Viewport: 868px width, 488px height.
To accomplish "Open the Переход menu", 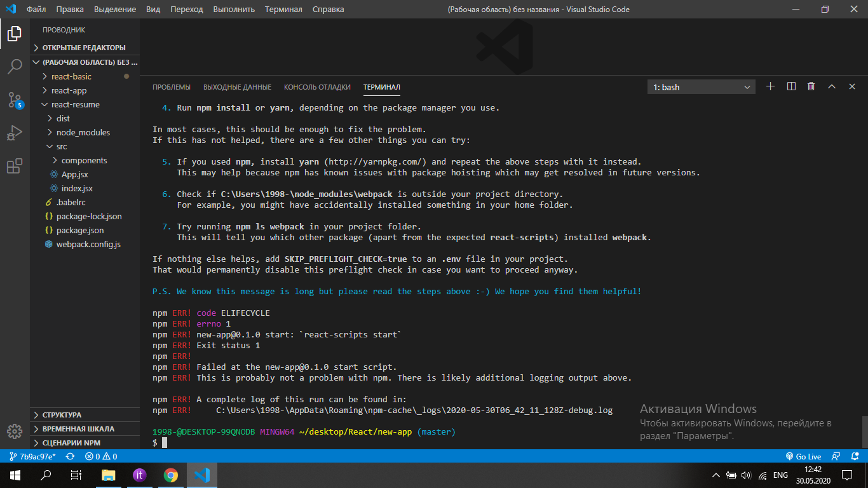I will (187, 9).
